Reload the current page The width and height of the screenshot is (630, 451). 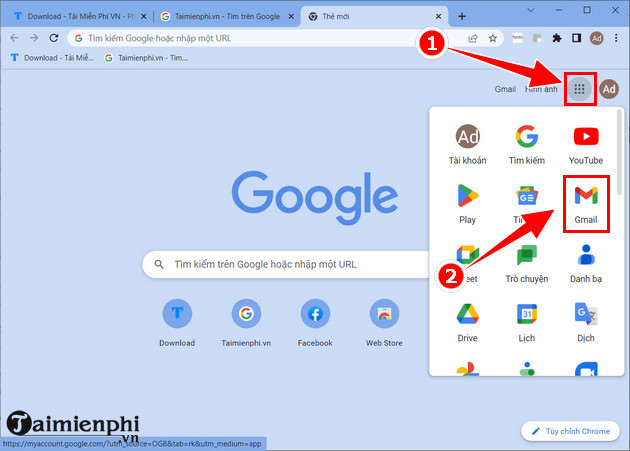click(54, 38)
